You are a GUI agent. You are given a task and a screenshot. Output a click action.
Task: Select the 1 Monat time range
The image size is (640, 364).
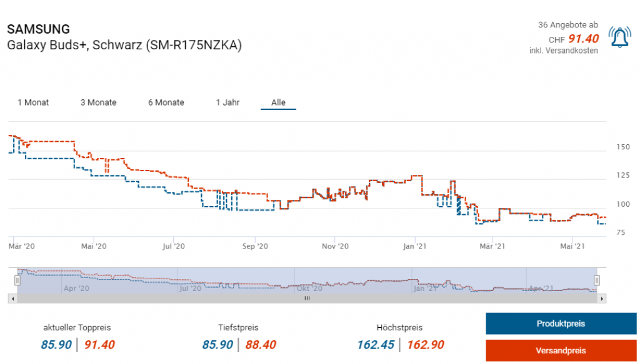[x=33, y=102]
